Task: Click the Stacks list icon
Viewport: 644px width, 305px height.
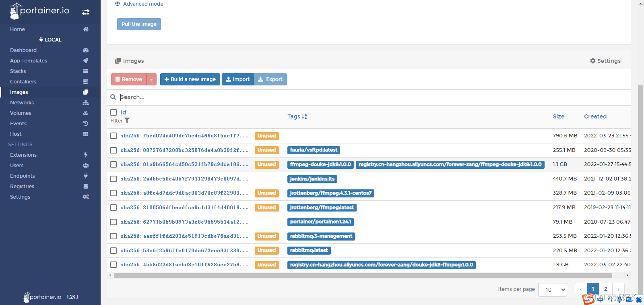Action: (86, 71)
